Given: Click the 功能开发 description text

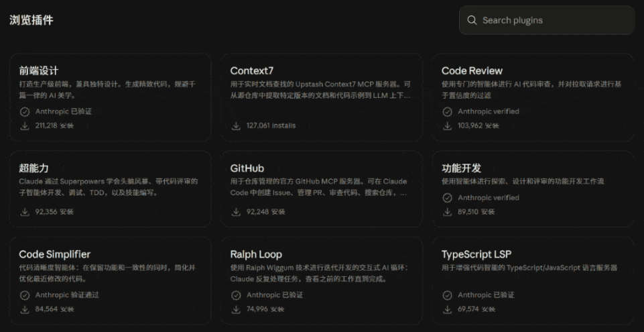Looking at the screenshot, I should point(523,181).
